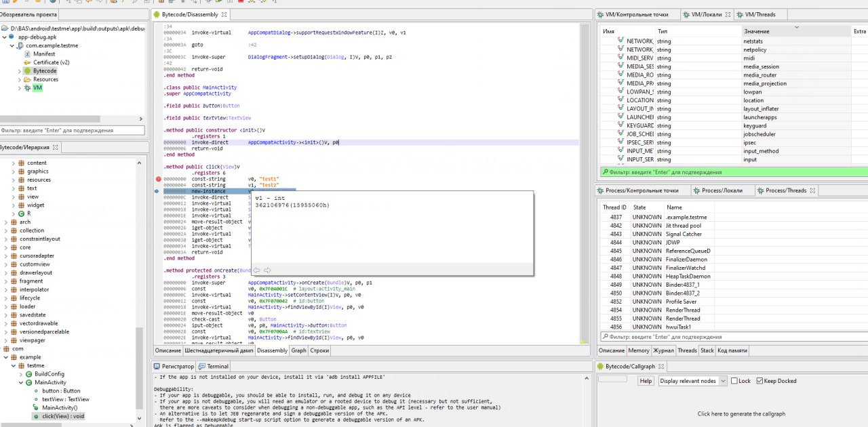Select the click(View) method icon
Viewport: 868px width, 427px height.
[37, 416]
